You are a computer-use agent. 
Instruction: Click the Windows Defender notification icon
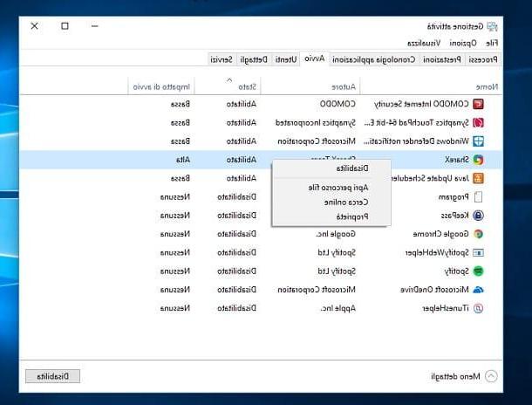(x=478, y=141)
